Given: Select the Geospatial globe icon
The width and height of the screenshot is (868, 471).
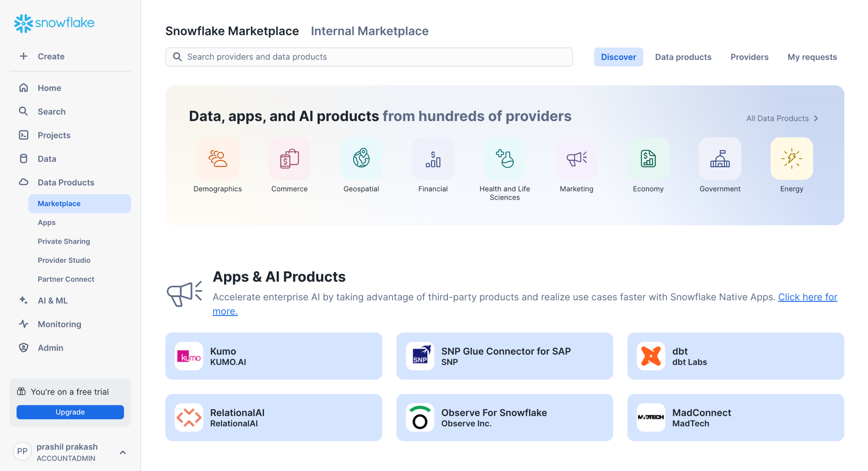Looking at the screenshot, I should (x=361, y=158).
